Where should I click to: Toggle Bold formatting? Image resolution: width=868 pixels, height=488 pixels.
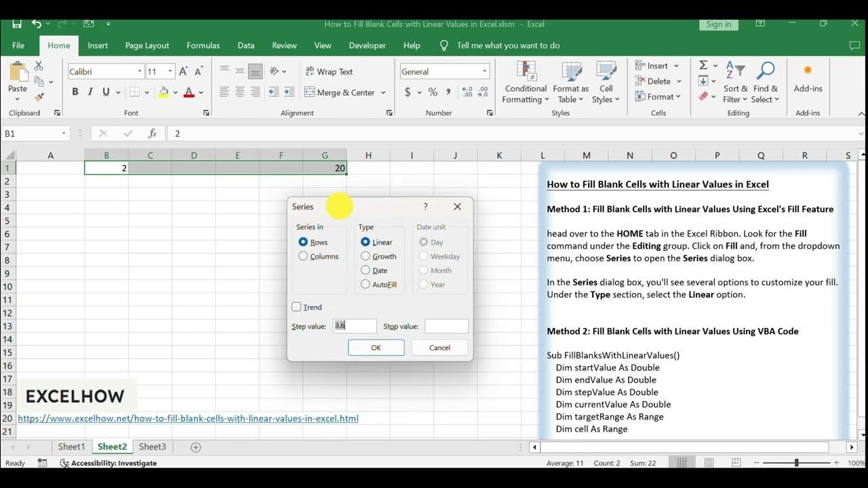click(75, 92)
